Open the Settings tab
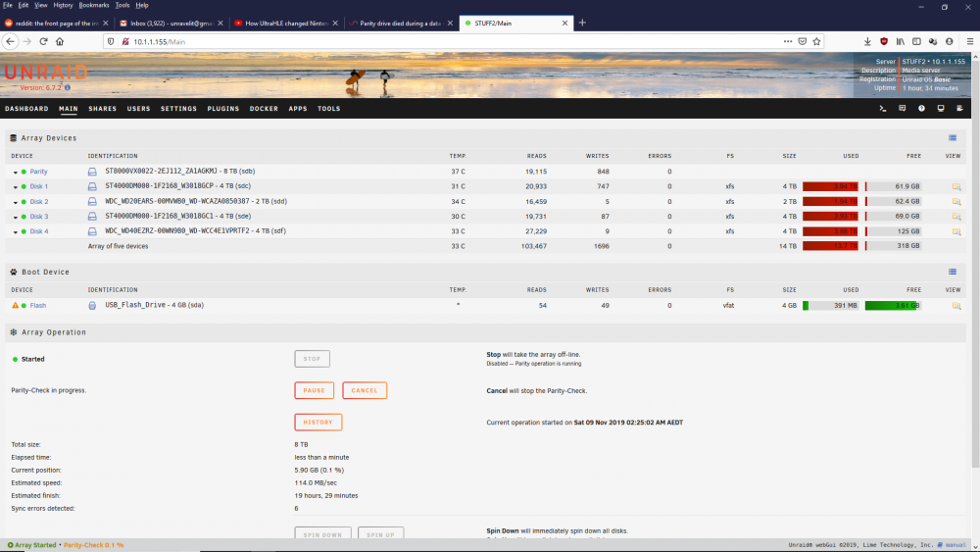 (178, 109)
